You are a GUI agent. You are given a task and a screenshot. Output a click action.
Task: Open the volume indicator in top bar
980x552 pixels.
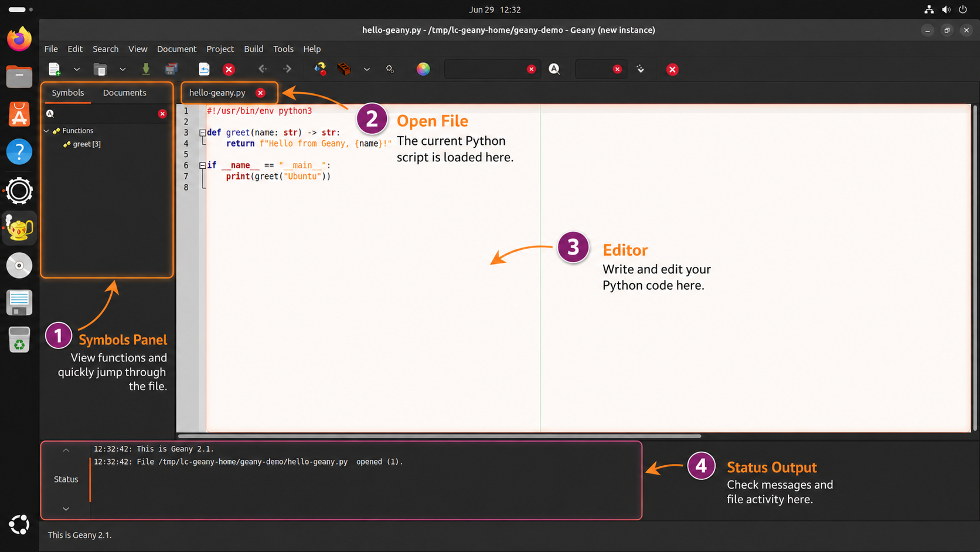click(x=946, y=9)
